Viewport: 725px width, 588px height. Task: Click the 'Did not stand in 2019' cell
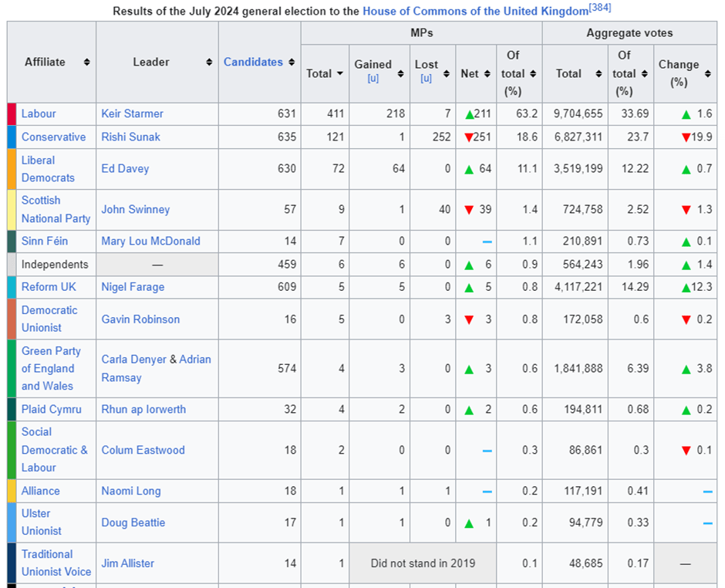[423, 563]
